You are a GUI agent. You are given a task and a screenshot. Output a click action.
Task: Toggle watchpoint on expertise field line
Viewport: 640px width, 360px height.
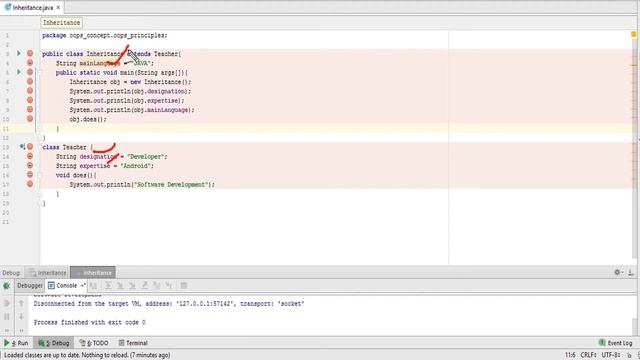pyautogui.click(x=30, y=165)
